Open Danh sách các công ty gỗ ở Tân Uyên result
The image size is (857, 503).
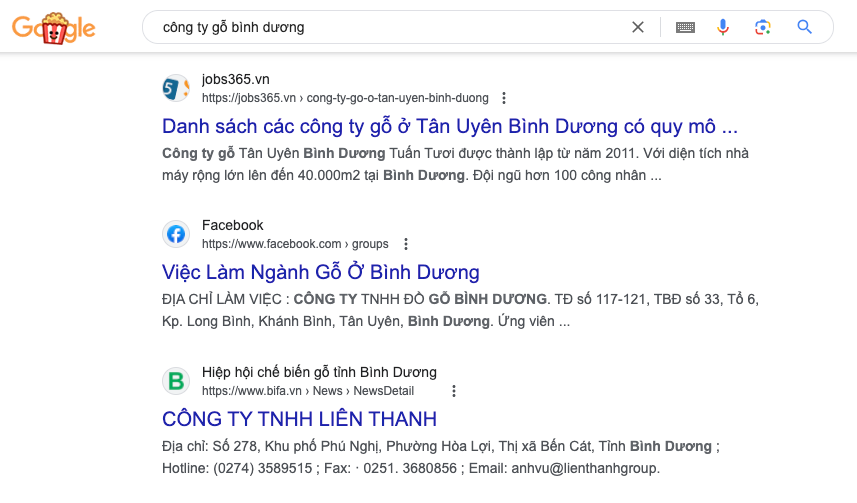click(450, 126)
